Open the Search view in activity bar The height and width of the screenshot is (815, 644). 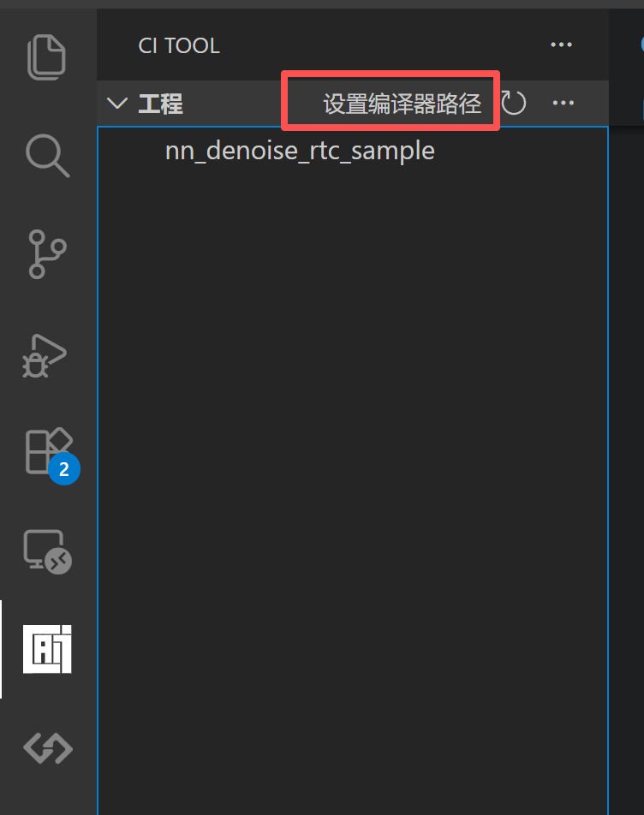click(x=47, y=156)
